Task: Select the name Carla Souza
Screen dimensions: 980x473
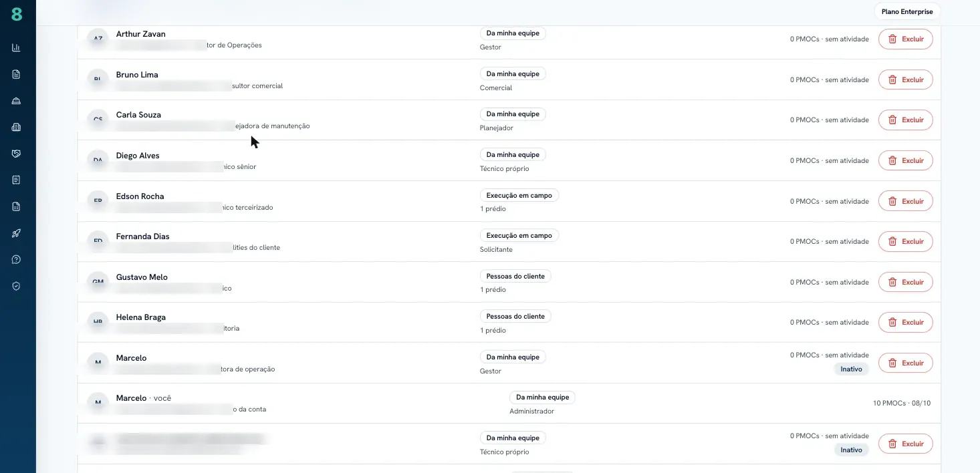Action: point(138,115)
